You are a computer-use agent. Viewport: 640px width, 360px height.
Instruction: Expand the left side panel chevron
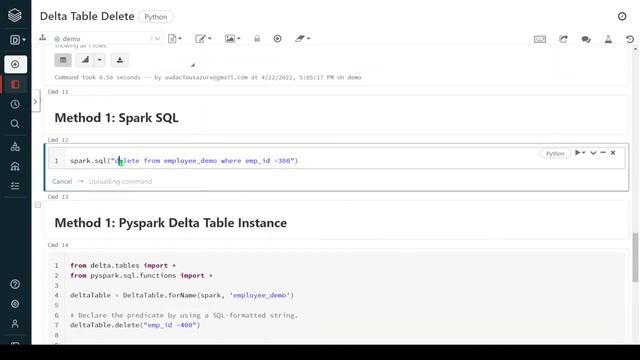(x=36, y=101)
